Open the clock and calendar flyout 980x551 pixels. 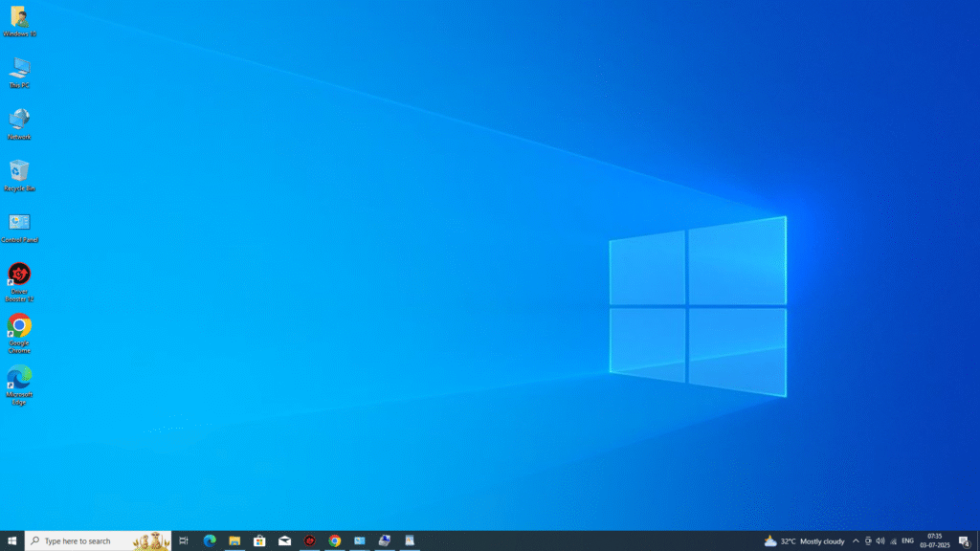935,541
